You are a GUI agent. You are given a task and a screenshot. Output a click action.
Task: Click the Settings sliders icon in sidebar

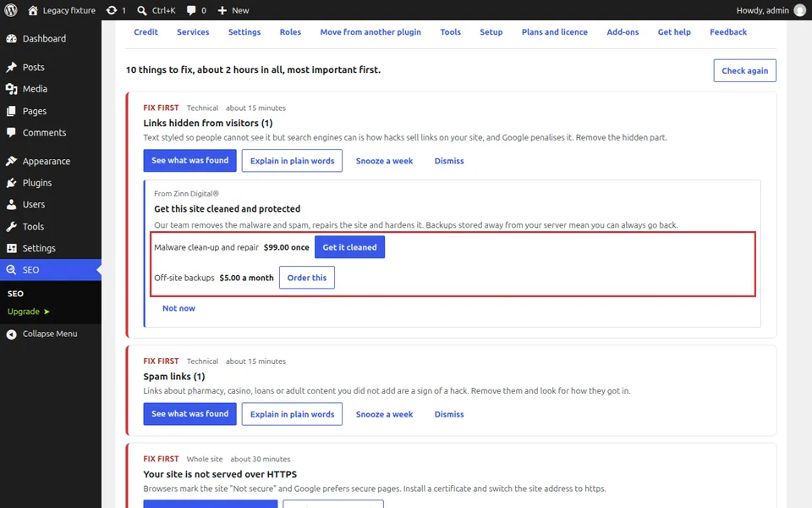click(x=11, y=248)
